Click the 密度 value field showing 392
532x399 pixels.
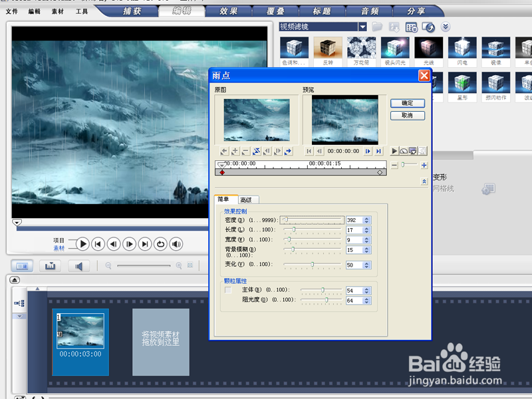click(x=354, y=220)
